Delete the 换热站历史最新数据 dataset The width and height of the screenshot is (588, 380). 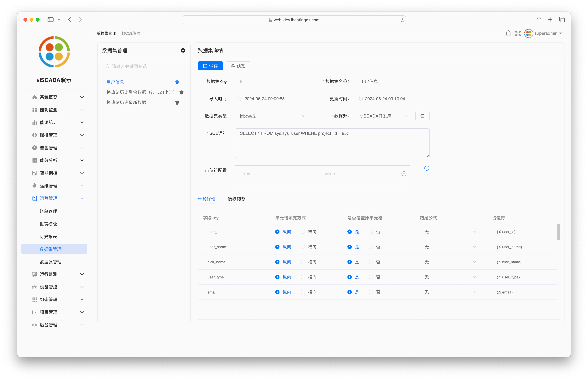tap(177, 103)
